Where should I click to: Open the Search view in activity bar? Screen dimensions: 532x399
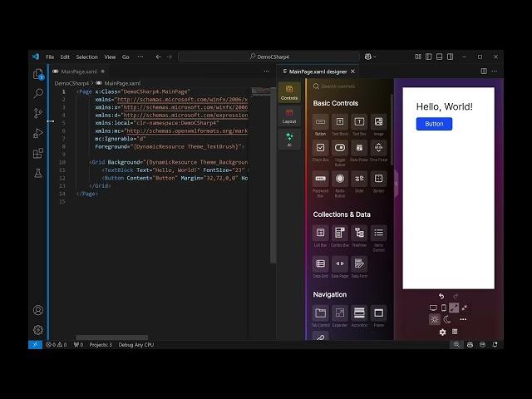(x=38, y=93)
